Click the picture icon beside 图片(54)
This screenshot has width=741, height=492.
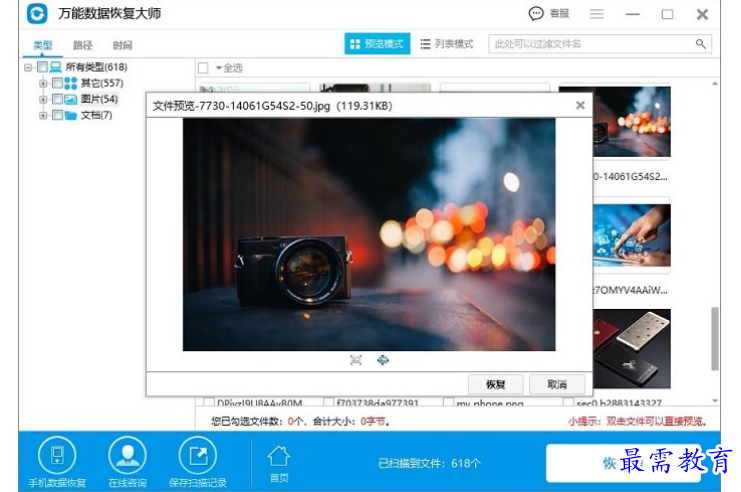pyautogui.click(x=70, y=99)
